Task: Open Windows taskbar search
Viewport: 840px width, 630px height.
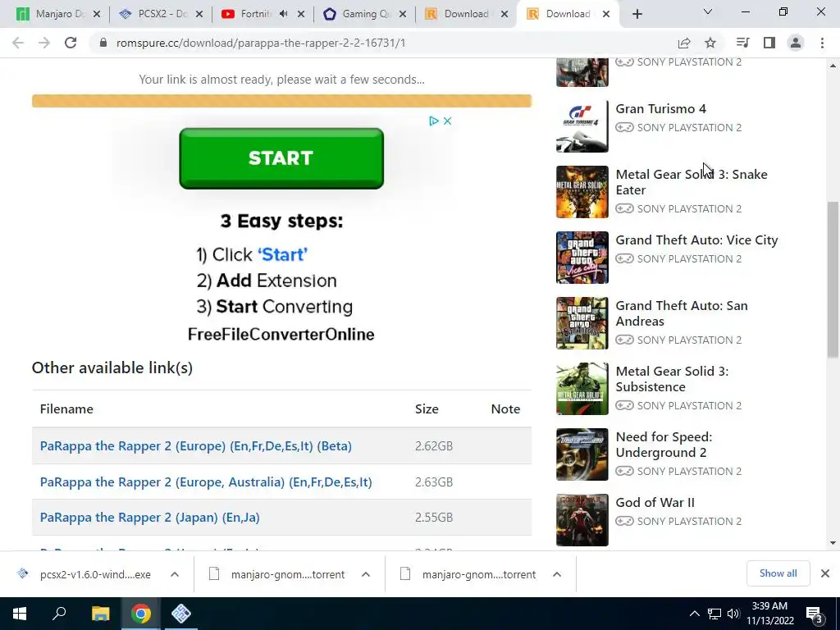Action: coord(59,614)
